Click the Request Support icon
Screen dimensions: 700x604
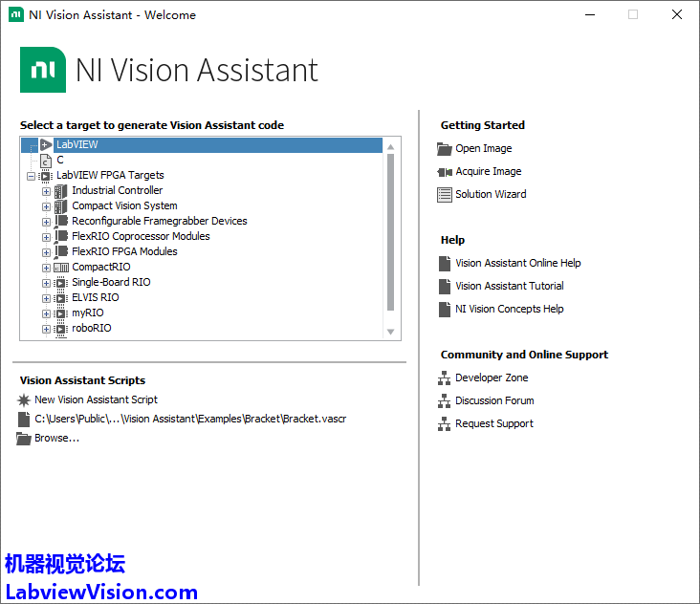(444, 423)
